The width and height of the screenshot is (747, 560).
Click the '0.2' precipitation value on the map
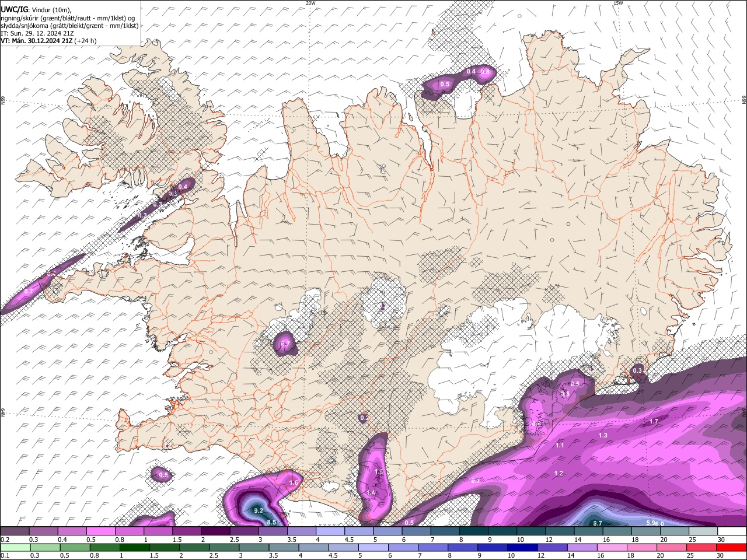click(x=364, y=418)
